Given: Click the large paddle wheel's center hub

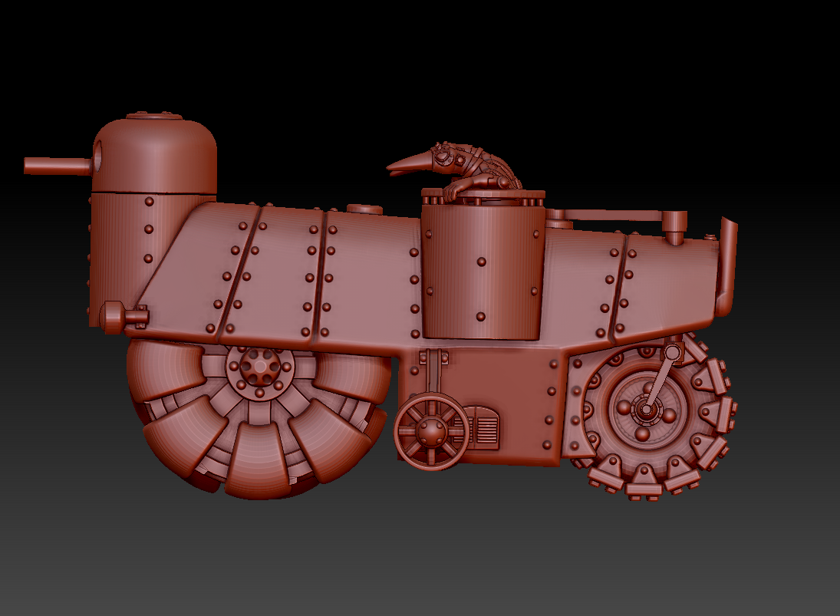Looking at the screenshot, I should click(259, 368).
